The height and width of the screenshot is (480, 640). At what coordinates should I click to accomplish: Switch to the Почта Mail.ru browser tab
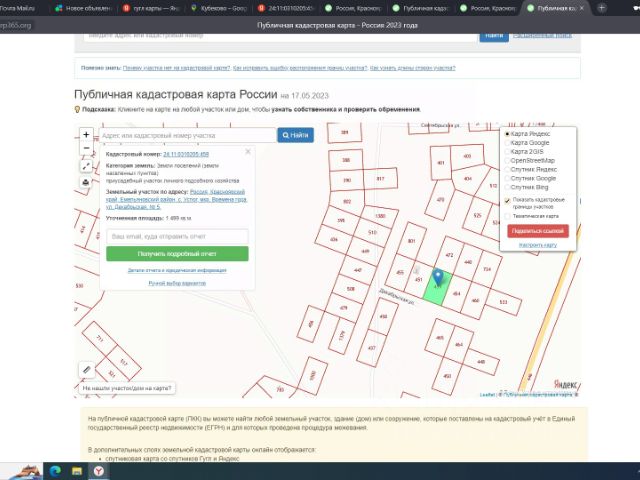coord(20,7)
